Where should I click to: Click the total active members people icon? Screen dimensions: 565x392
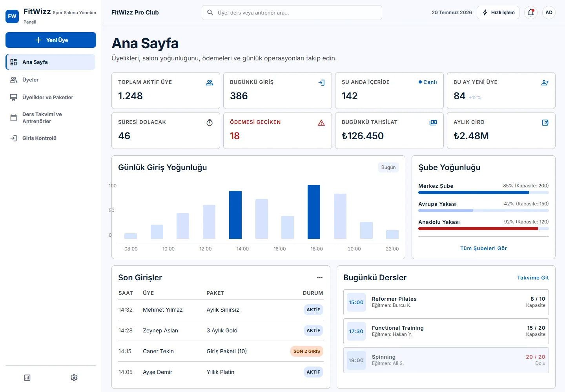pyautogui.click(x=210, y=83)
